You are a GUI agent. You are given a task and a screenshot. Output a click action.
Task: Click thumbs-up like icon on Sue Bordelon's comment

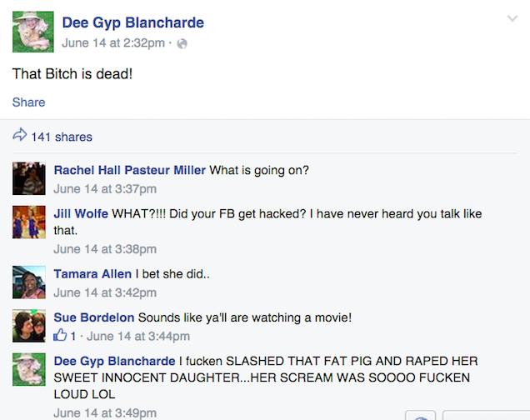[60, 337]
